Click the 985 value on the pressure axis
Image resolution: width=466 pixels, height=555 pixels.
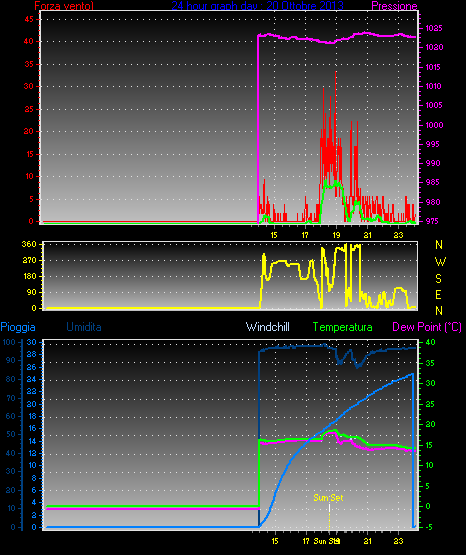coord(432,182)
